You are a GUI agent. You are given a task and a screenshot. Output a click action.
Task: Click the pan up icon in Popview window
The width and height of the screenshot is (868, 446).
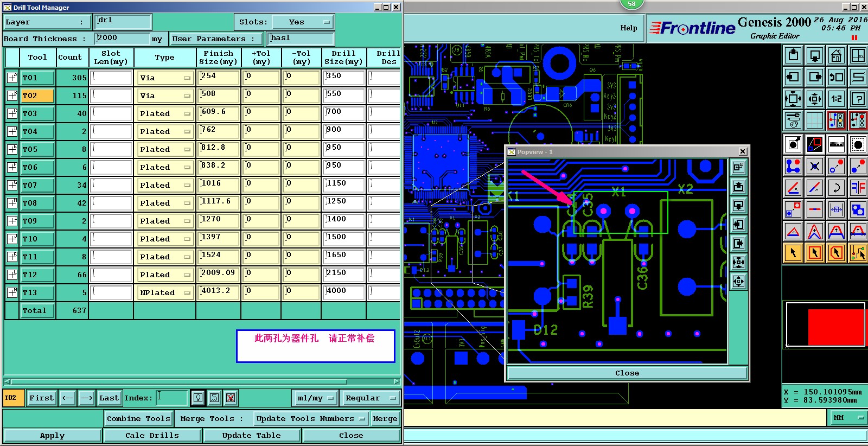click(738, 187)
